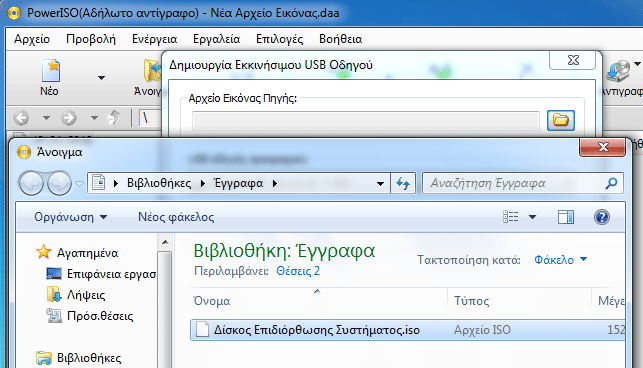
Task: Click the navigation pane scroll up arrow
Action: click(165, 242)
